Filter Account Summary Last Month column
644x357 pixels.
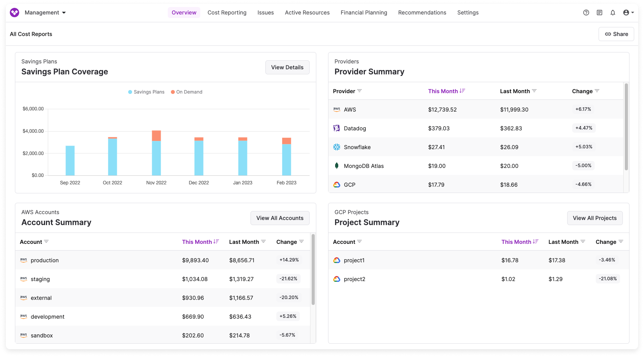(x=263, y=242)
